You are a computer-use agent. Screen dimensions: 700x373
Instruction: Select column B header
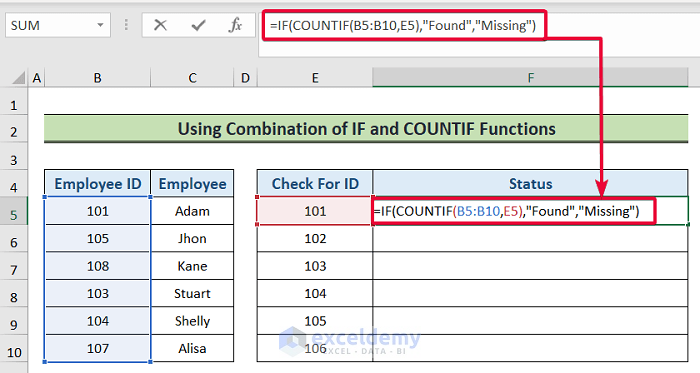pos(97,78)
